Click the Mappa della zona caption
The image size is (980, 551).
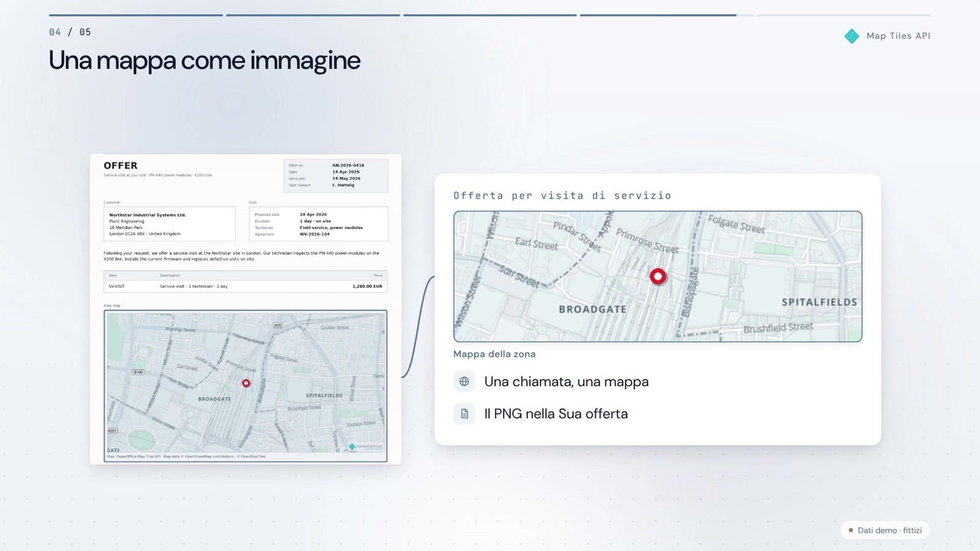(x=494, y=354)
